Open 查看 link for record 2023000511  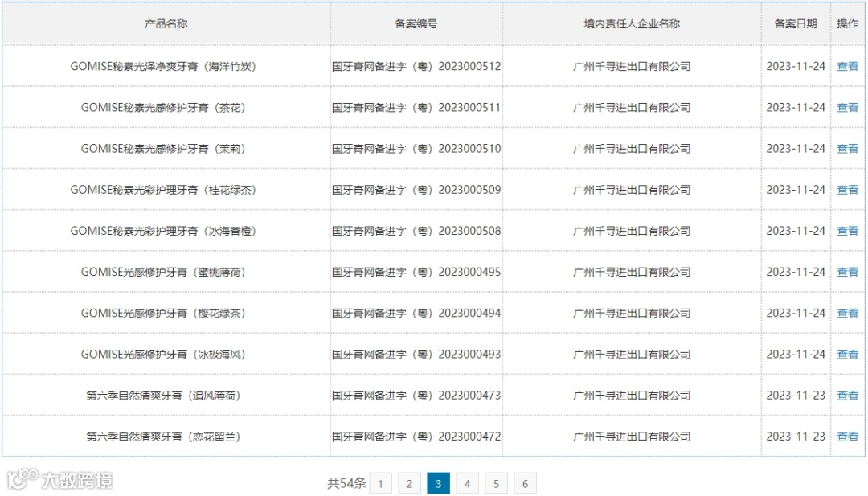pyautogui.click(x=847, y=108)
